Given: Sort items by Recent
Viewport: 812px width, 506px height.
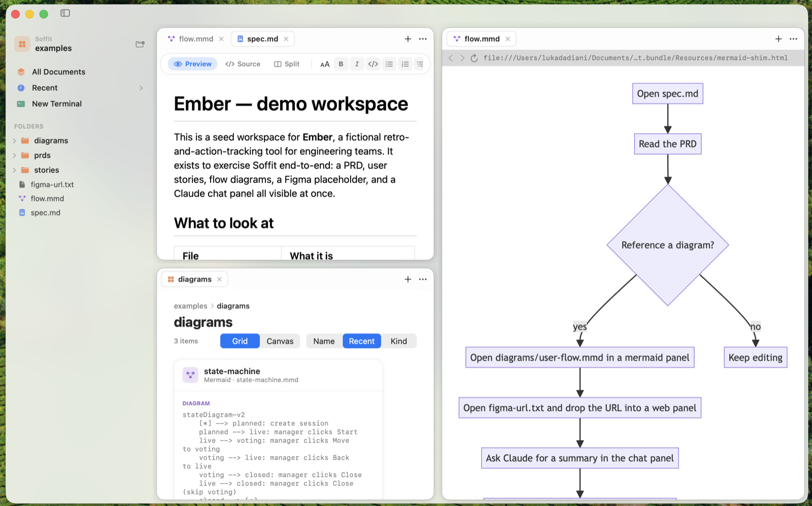Looking at the screenshot, I should point(362,341).
